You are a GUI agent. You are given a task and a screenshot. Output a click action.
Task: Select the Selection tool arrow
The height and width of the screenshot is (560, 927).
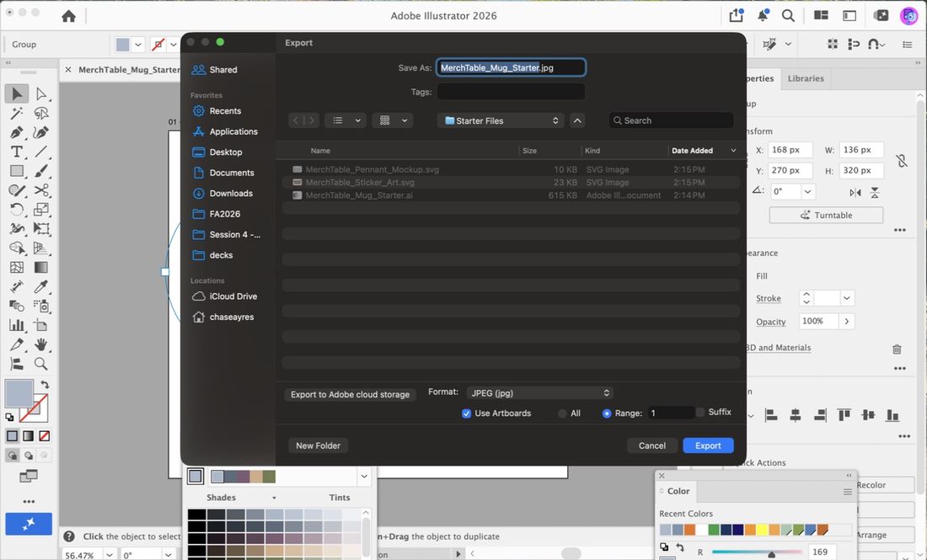tap(17, 94)
